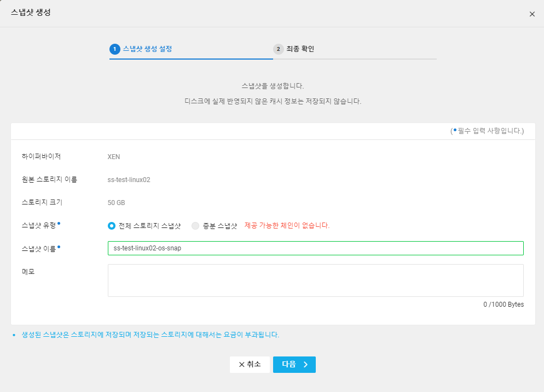This screenshot has width=544, height=392.
Task: Click the X icon in 취소 button
Action: [x=242, y=365]
